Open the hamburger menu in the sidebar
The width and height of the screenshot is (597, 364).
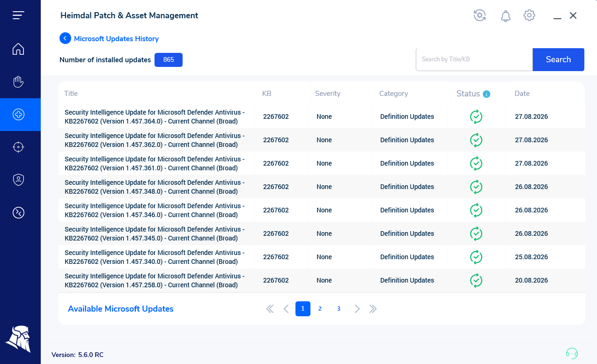tap(18, 15)
